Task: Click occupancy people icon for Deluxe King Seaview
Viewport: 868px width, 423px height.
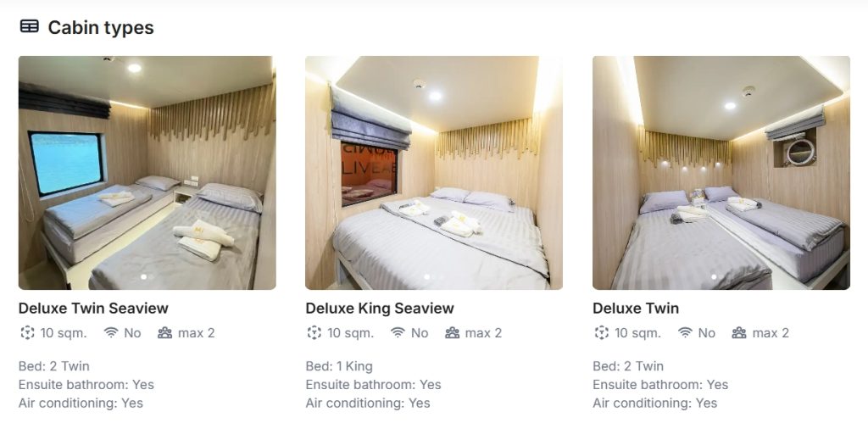Action: 453,333
